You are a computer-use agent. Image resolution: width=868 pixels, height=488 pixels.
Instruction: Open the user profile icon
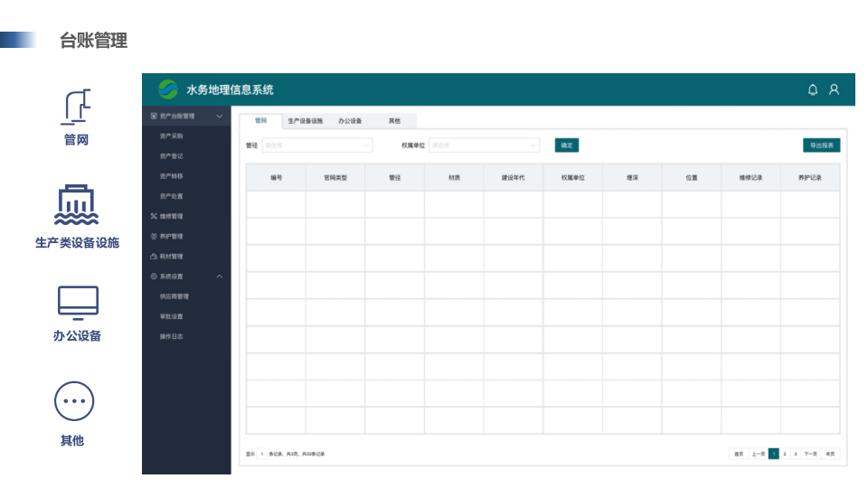coord(834,89)
